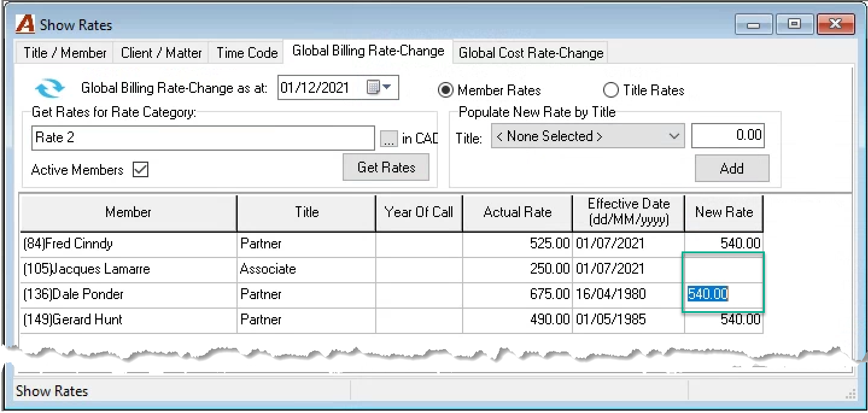
Task: Select the Title Rates radio button
Action: 611,90
